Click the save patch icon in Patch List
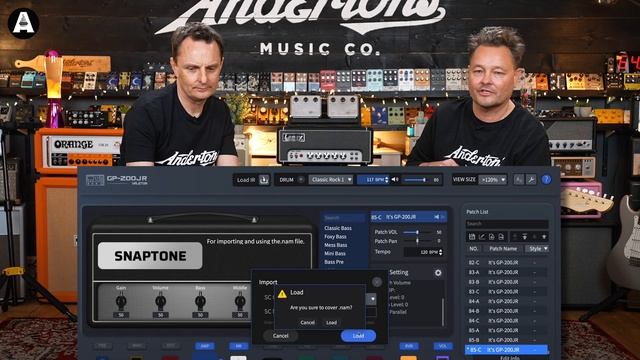This screenshot has width=640, height=360. coord(472,237)
